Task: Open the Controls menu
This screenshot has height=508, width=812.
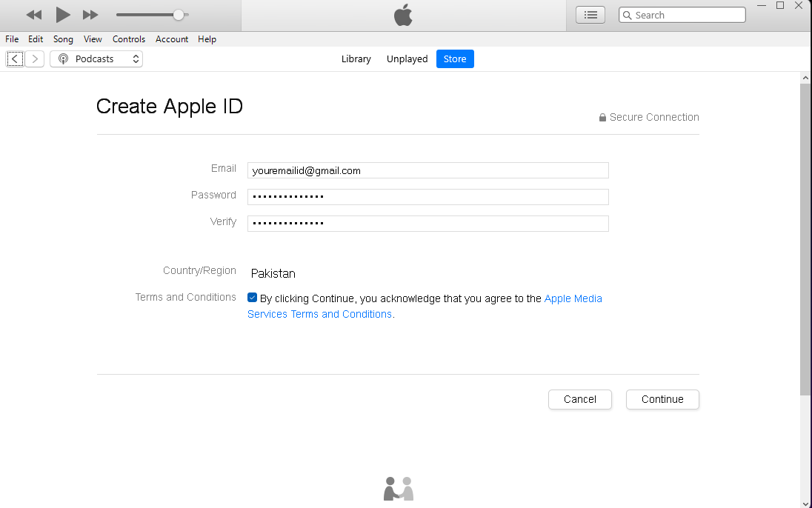Action: point(129,39)
